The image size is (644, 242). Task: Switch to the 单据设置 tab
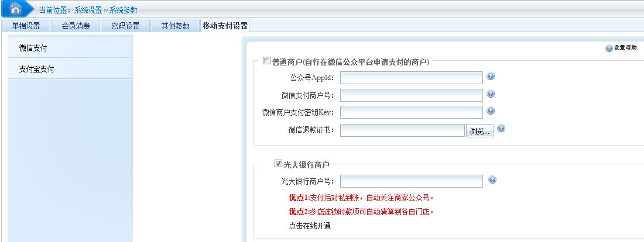tap(26, 26)
